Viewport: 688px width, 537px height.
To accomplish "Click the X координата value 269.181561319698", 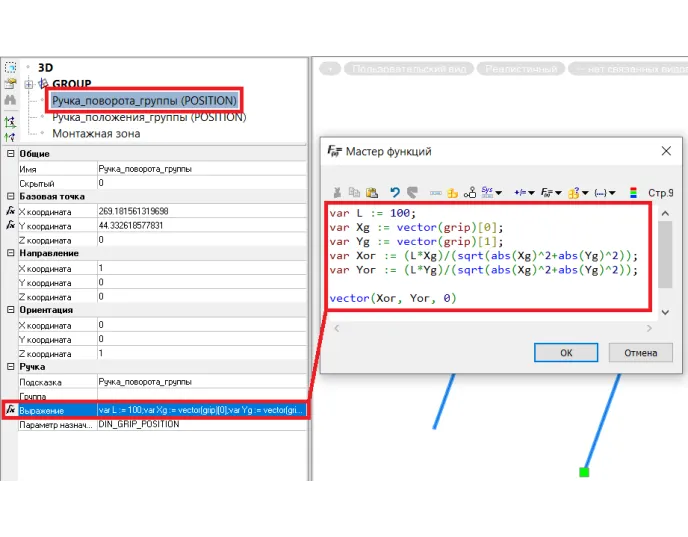I will [201, 211].
